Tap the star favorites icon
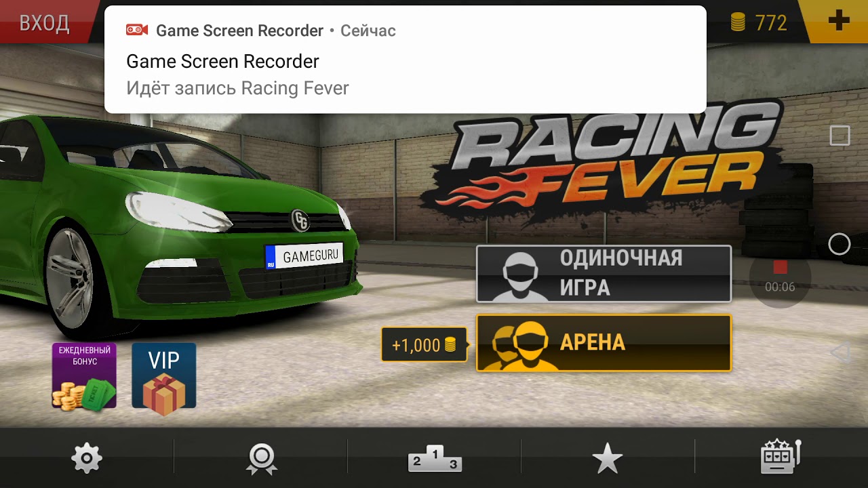This screenshot has height=488, width=868. [608, 458]
